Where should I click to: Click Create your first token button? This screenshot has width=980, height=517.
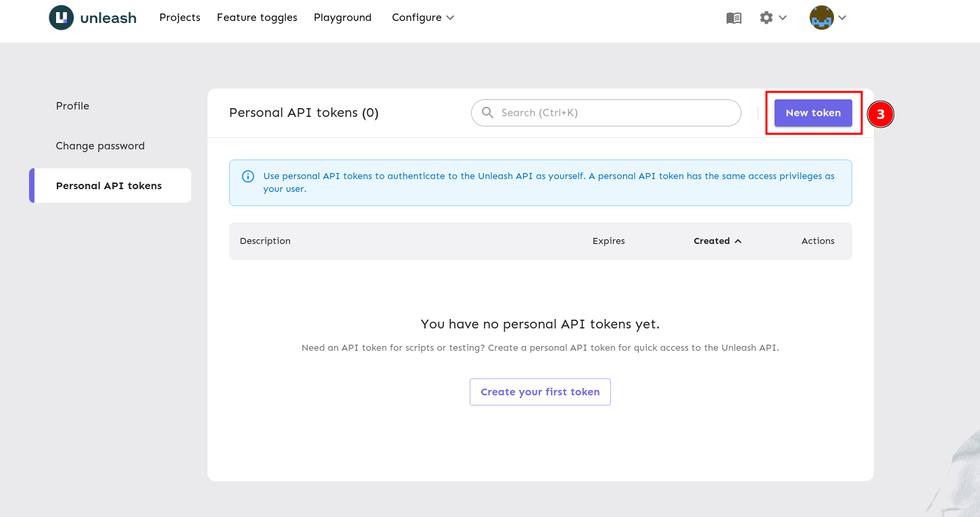pyautogui.click(x=540, y=392)
